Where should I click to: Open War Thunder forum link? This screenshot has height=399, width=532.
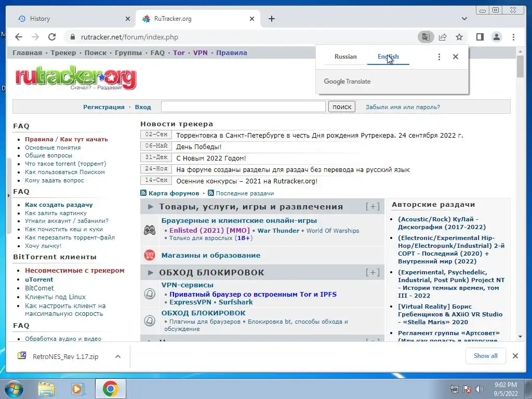(x=278, y=230)
